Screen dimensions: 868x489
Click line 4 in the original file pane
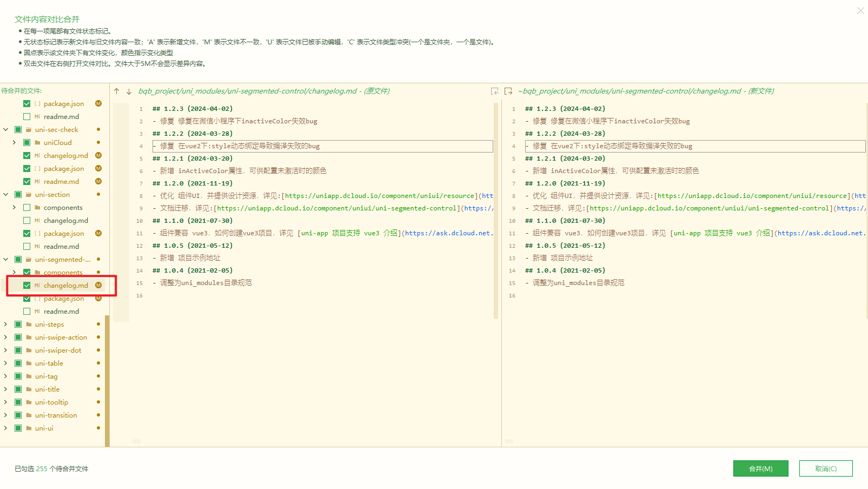click(322, 146)
